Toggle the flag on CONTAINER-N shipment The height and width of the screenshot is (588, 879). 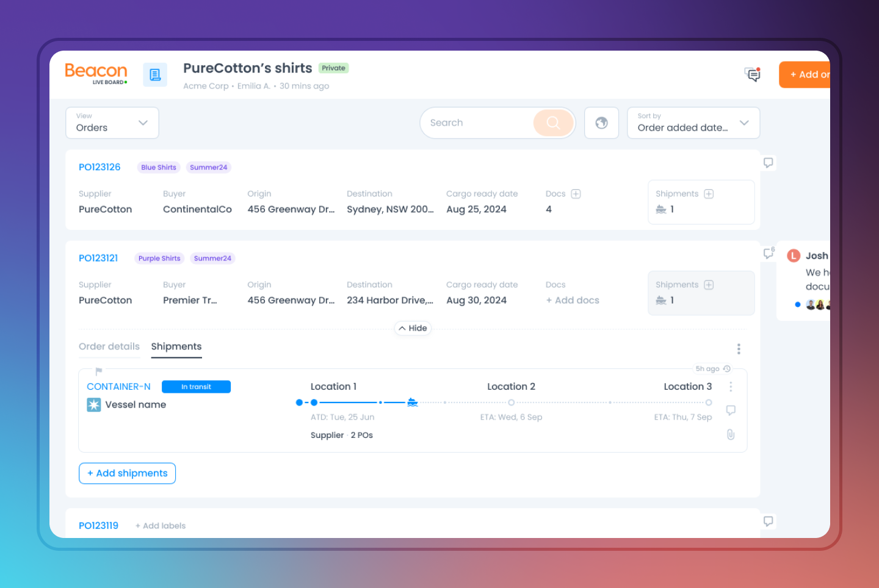pos(99,371)
